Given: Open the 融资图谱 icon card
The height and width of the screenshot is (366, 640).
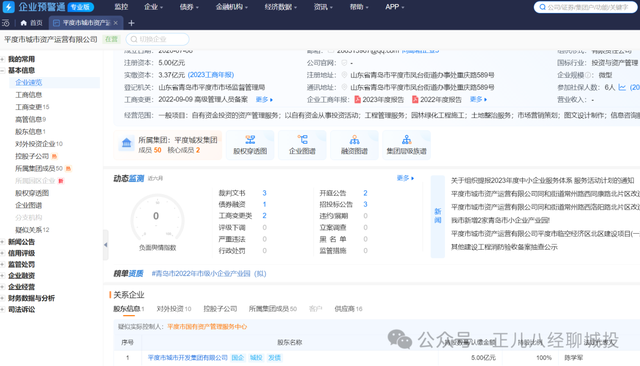Looking at the screenshot, I should pos(354,145).
